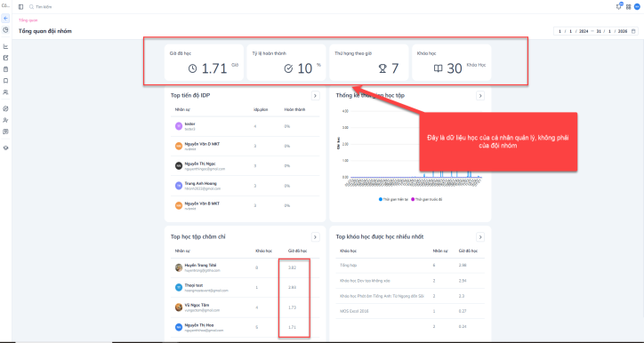Open the Giờ đã học stat card
The height and width of the screenshot is (343, 644).
click(204, 62)
